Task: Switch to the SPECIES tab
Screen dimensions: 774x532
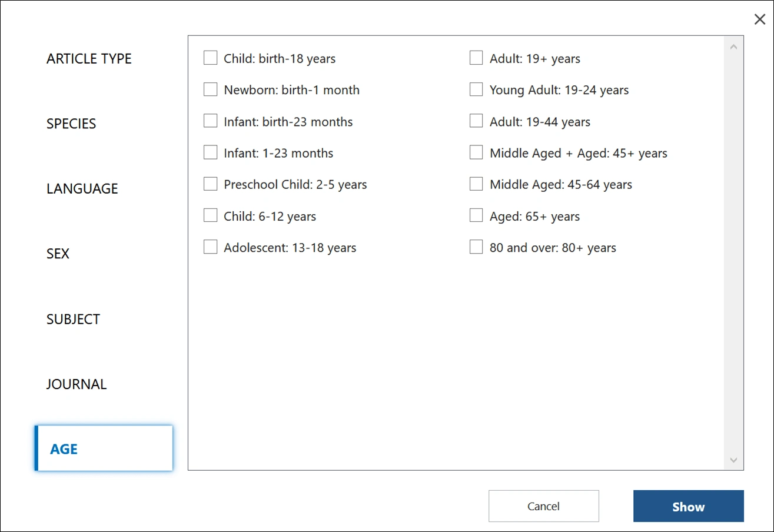Action: (x=71, y=124)
